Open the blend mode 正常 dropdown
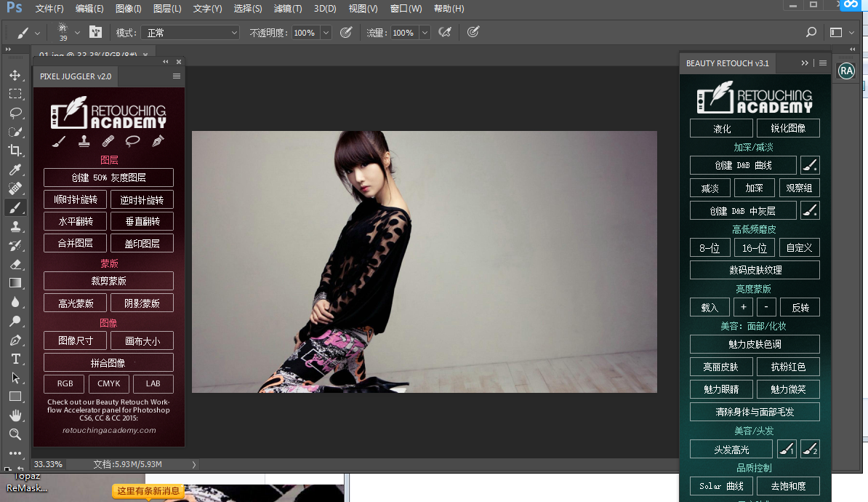This screenshot has width=868, height=502. click(x=190, y=33)
